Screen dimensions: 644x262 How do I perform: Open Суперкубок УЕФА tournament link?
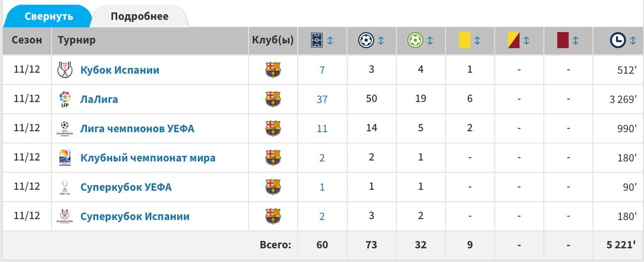click(126, 187)
